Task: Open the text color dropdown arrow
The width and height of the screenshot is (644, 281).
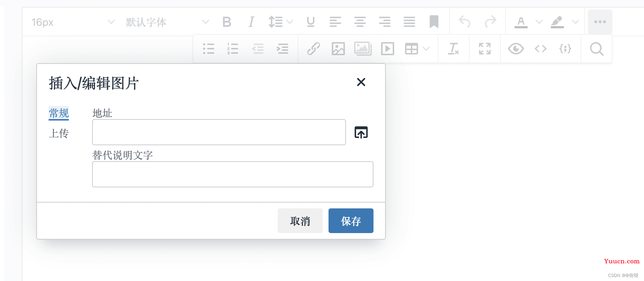Action: [539, 22]
